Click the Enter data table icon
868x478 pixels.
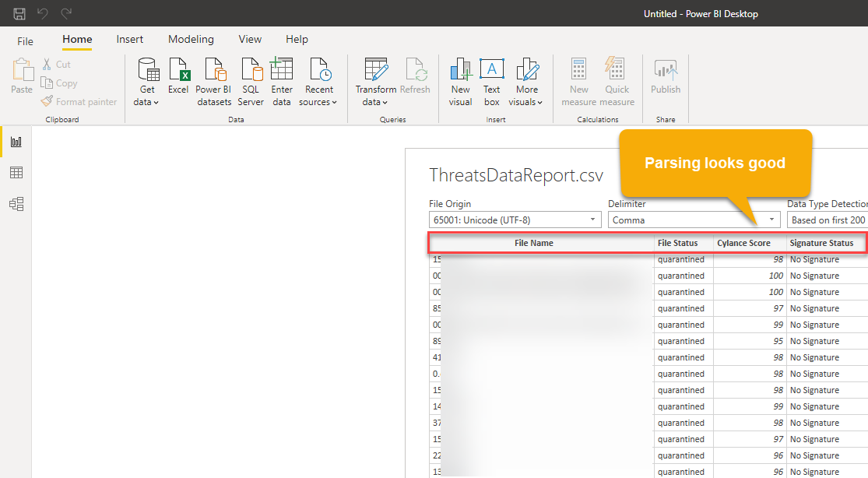point(281,69)
